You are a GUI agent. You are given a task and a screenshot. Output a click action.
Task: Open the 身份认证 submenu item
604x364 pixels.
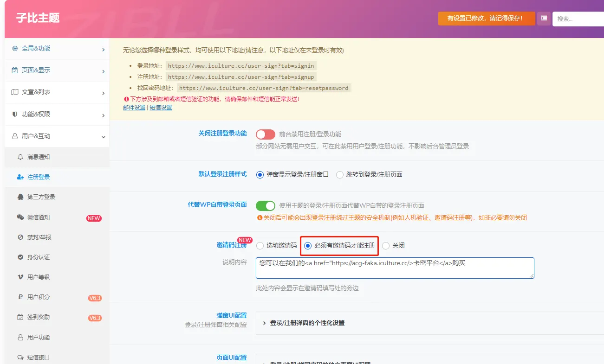tap(57, 257)
